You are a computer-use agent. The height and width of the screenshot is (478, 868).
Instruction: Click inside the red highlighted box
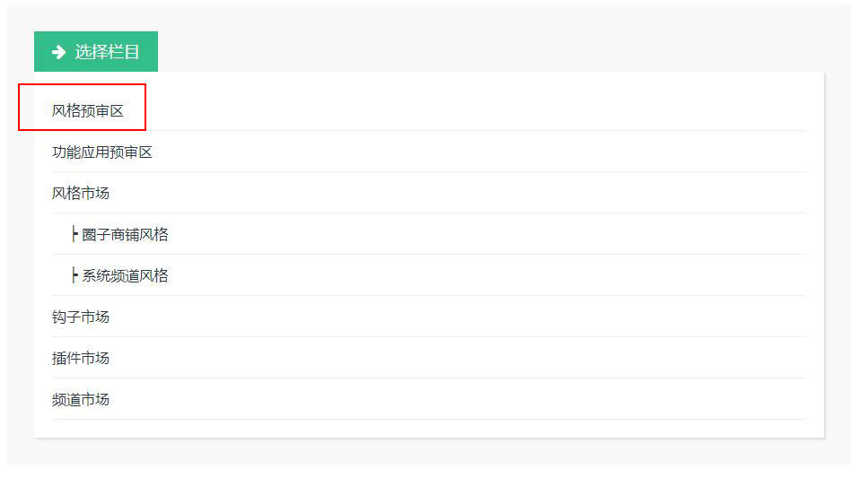click(82, 107)
